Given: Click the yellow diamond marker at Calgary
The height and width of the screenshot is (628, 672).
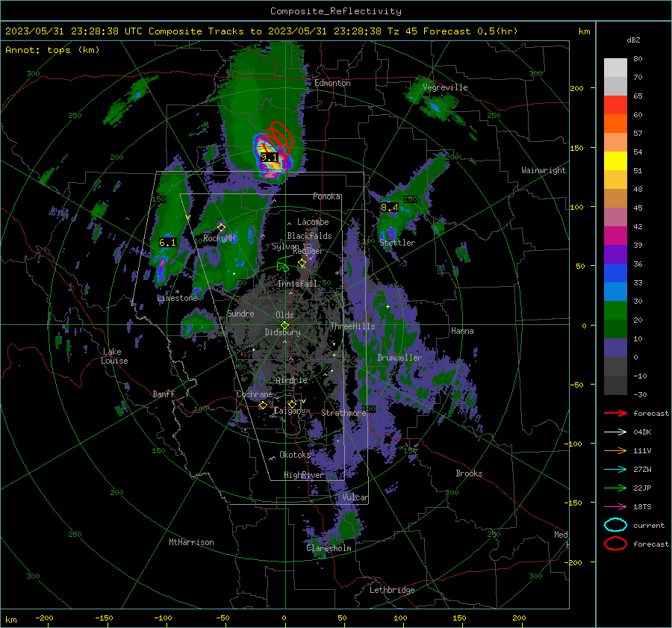Looking at the screenshot, I should (292, 404).
